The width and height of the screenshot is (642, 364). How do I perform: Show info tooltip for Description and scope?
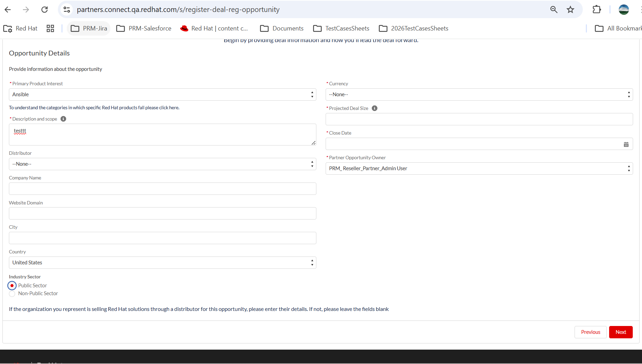63,119
